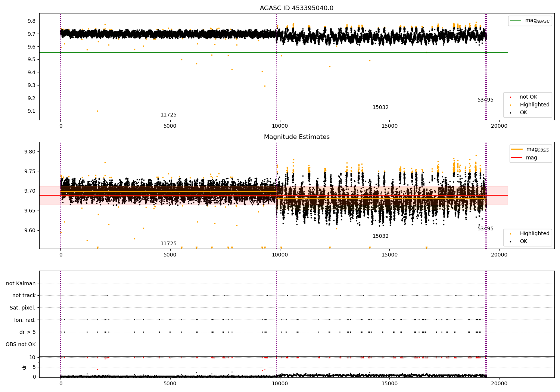Click the 'Sat. pixel.' row label

coord(23,308)
